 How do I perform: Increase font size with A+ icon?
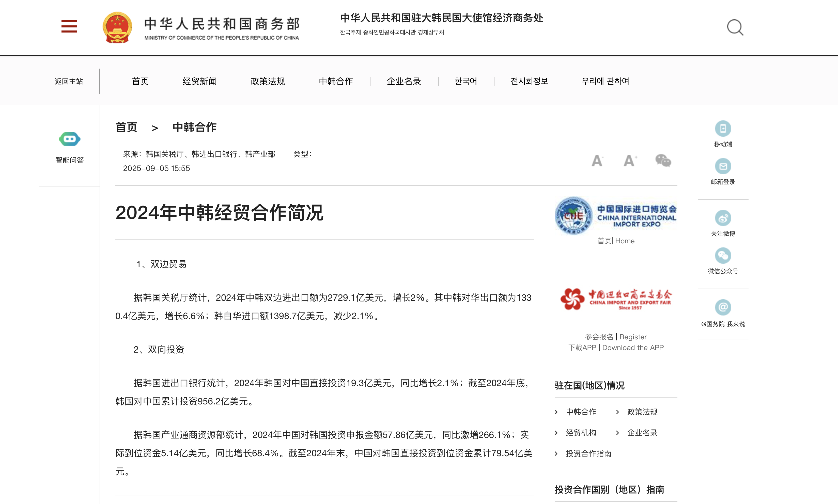[x=630, y=161]
